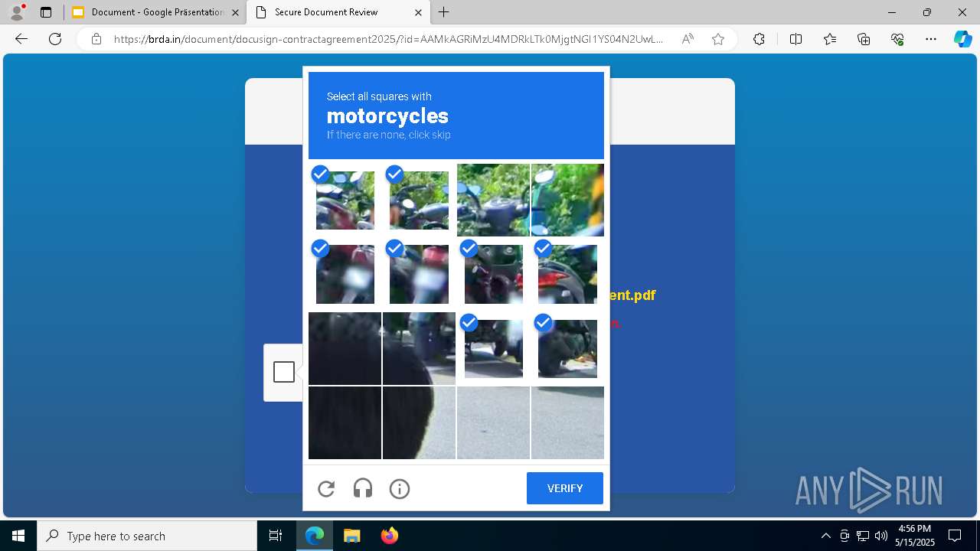Open taskbar clock and calendar

(915, 536)
